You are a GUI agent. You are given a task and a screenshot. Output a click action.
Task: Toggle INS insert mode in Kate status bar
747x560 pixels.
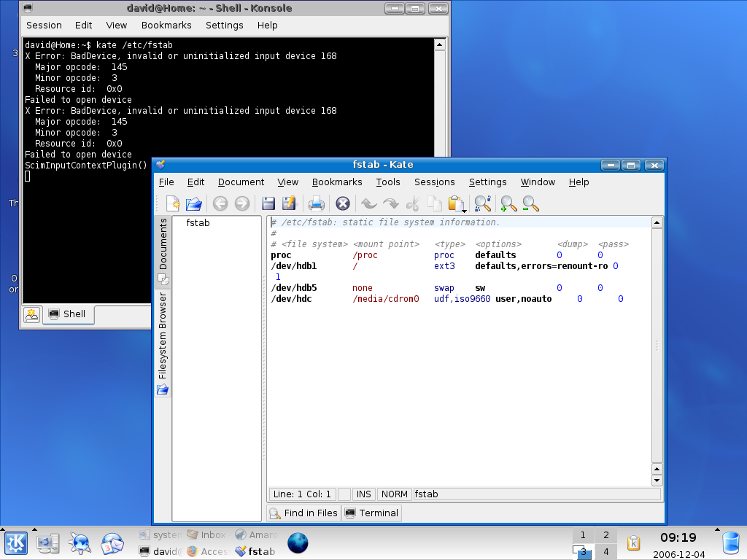[x=363, y=494]
